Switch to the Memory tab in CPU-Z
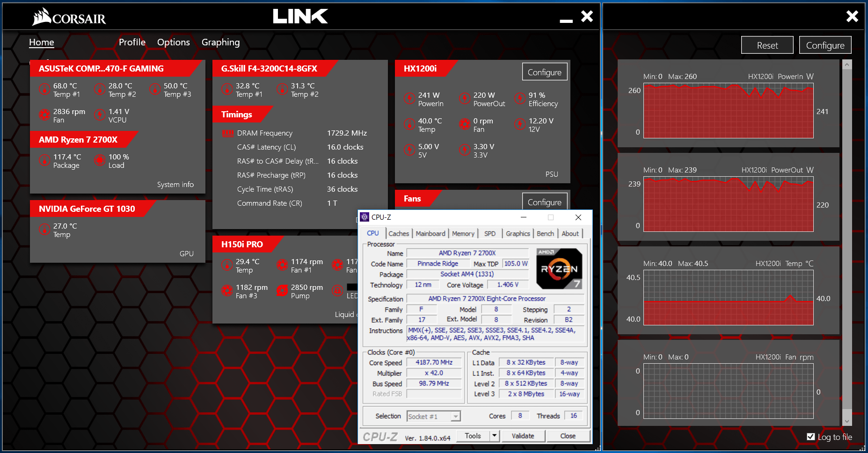Screen dimensions: 868x453 click(x=463, y=233)
